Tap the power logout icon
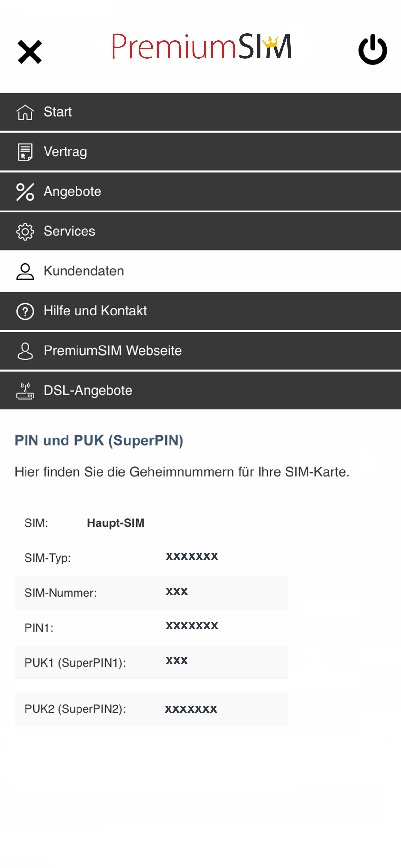Viewport: 401px width, 868px height. pos(372,49)
